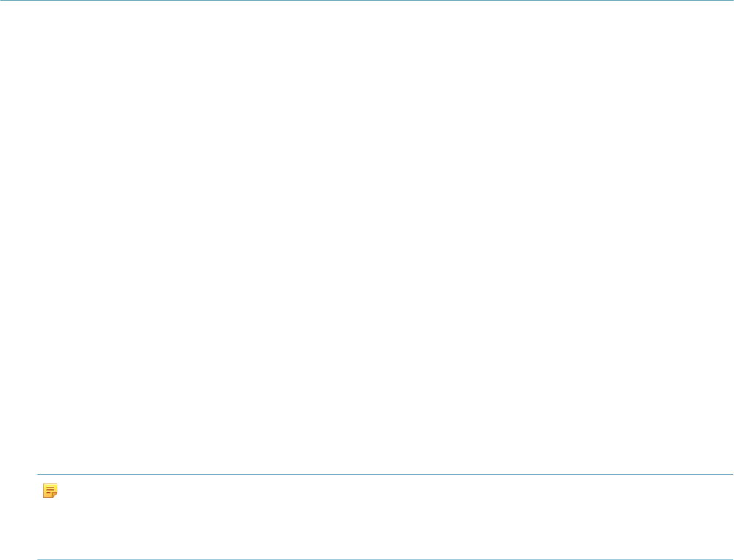Click the note pictogram between the blue rules
The width and height of the screenshot is (734, 560).
[x=50, y=490]
